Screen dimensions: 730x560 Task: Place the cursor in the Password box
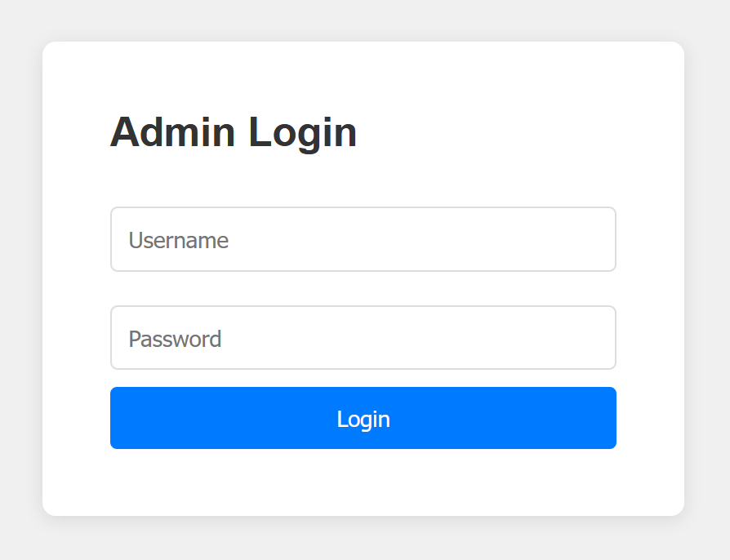(363, 338)
